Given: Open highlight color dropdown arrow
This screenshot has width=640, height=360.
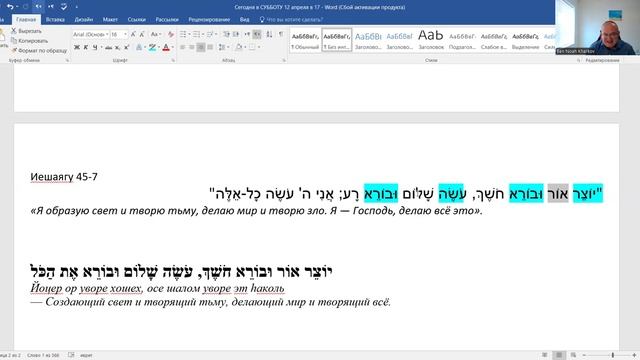Looking at the screenshot, I should click(x=159, y=47).
